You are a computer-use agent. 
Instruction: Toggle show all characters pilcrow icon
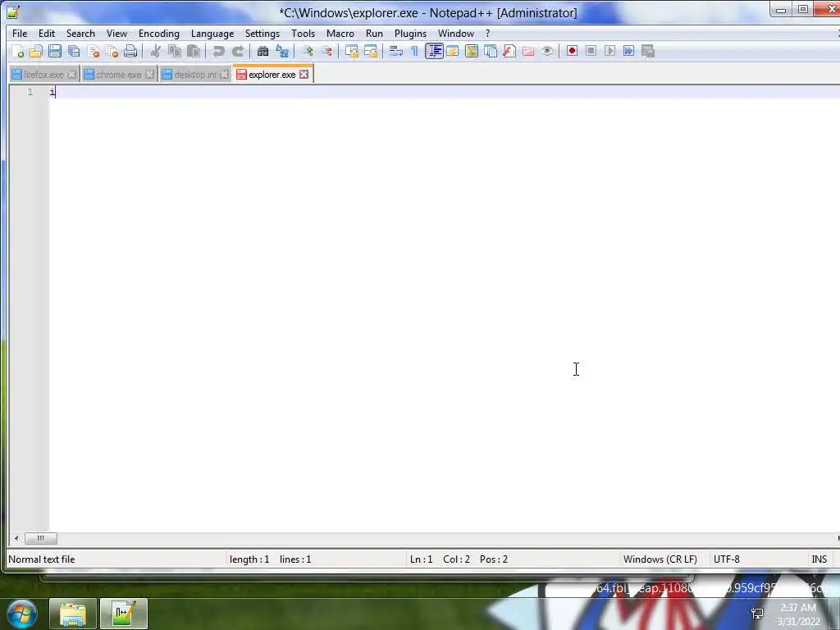point(414,52)
